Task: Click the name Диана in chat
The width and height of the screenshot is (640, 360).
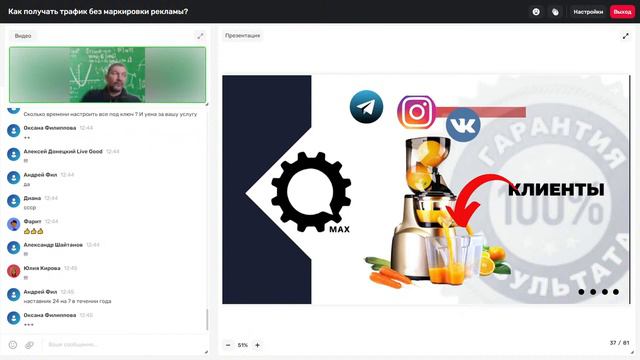Action: 32,198
